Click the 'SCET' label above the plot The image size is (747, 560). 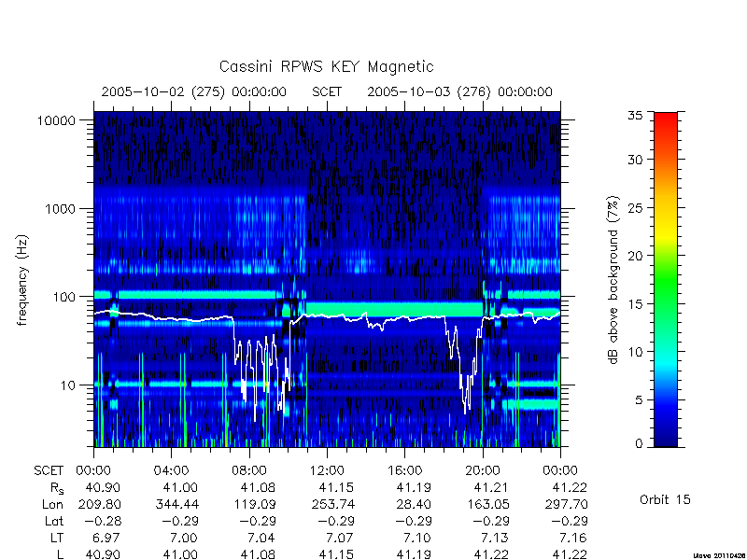tap(327, 91)
